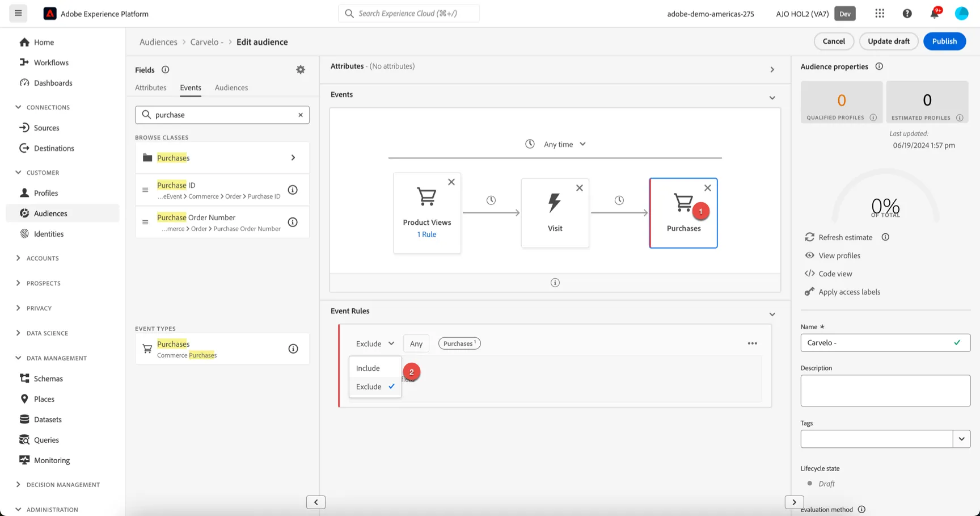Expand the Attributes section chevron
The height and width of the screenshot is (516, 980).
tap(772, 70)
